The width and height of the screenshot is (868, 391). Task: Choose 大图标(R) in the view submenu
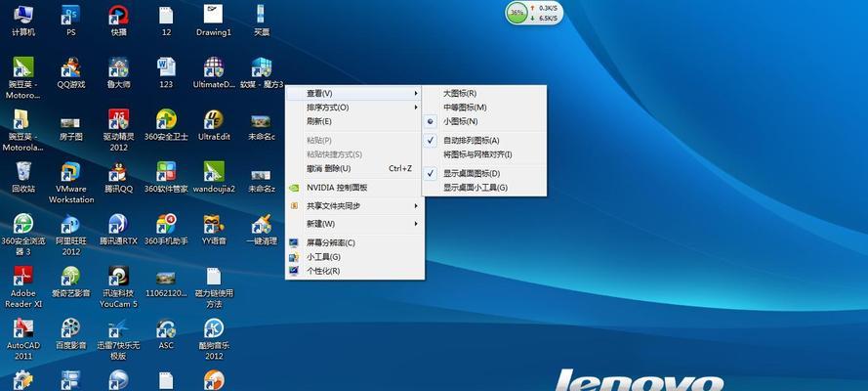pyautogui.click(x=484, y=94)
